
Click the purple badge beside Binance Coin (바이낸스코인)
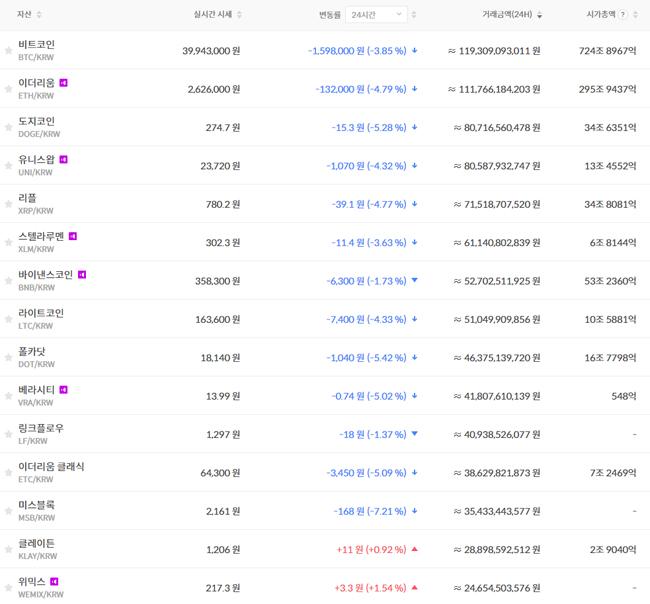[82, 274]
